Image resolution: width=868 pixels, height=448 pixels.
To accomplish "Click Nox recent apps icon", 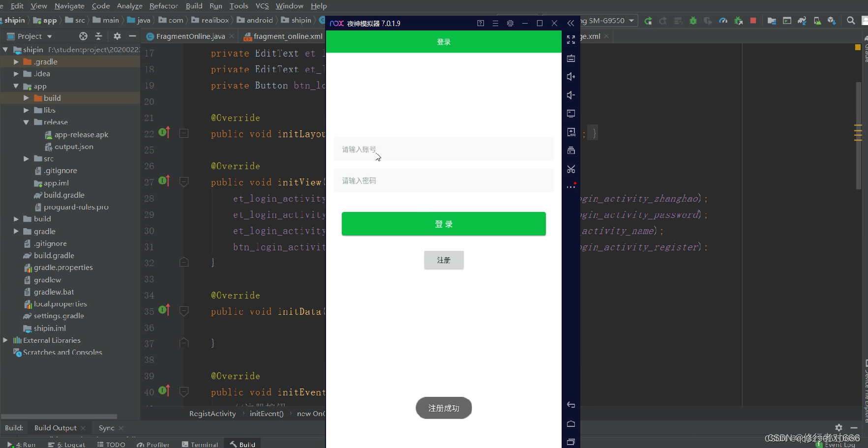I will (571, 442).
